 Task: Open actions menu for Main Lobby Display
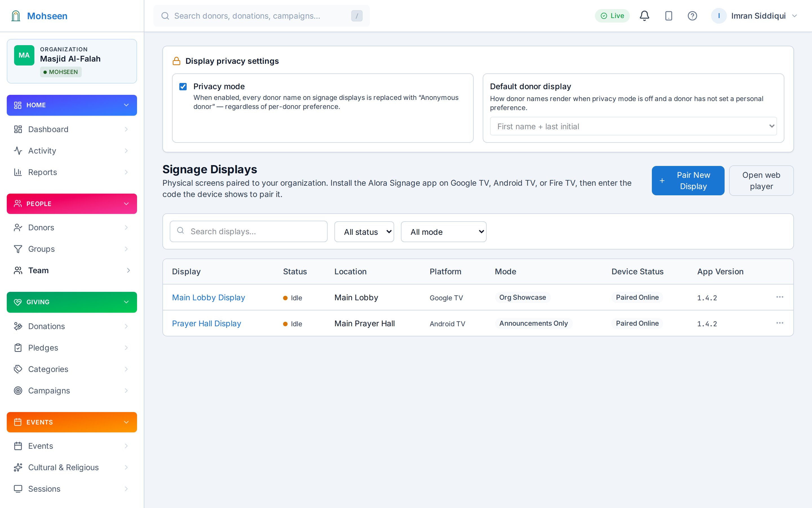coord(780,297)
